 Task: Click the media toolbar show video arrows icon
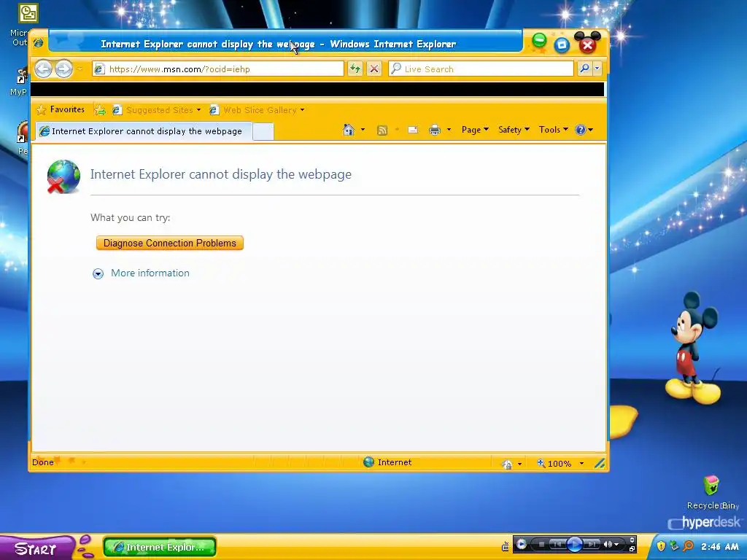tap(632, 540)
